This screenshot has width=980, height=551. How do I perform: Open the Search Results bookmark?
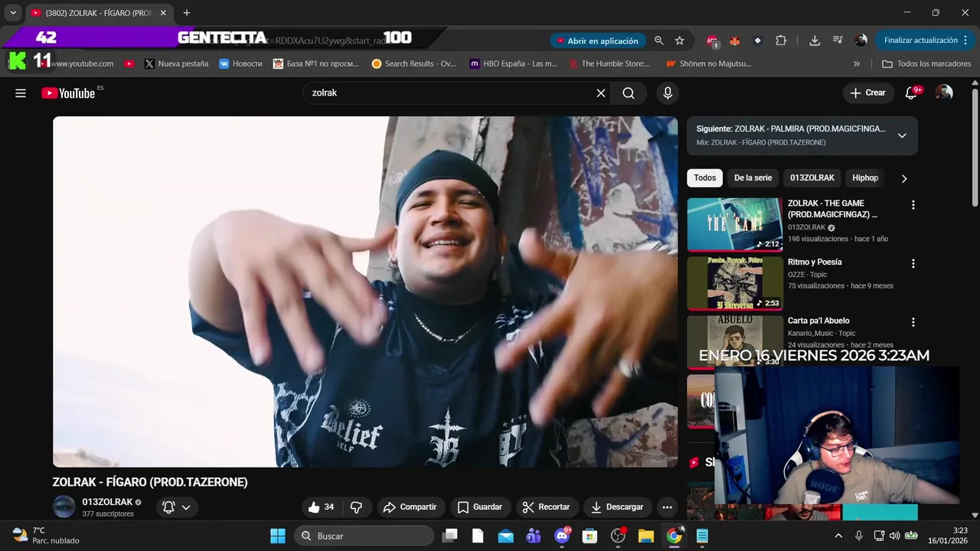[413, 64]
